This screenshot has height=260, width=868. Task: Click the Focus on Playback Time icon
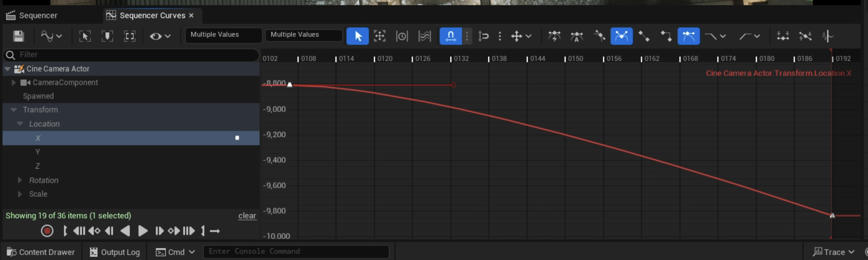(107, 36)
